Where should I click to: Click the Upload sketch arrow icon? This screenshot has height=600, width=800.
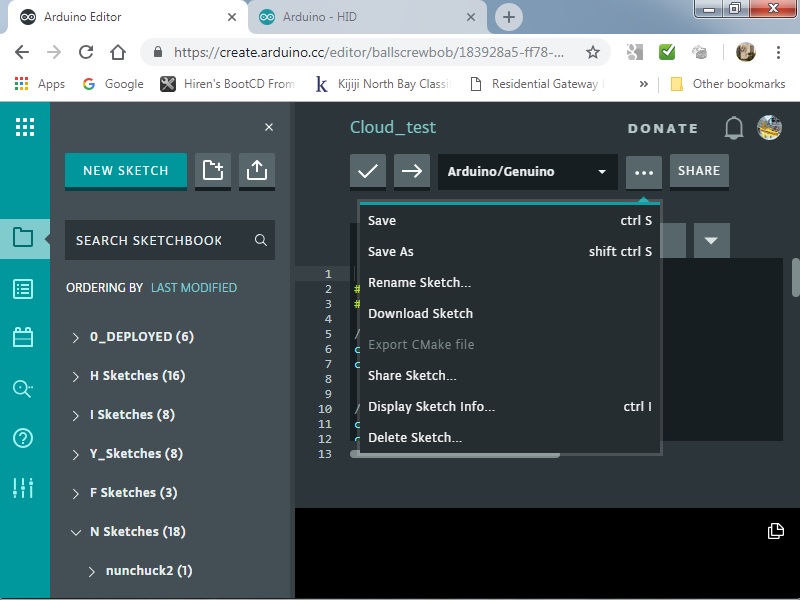411,171
